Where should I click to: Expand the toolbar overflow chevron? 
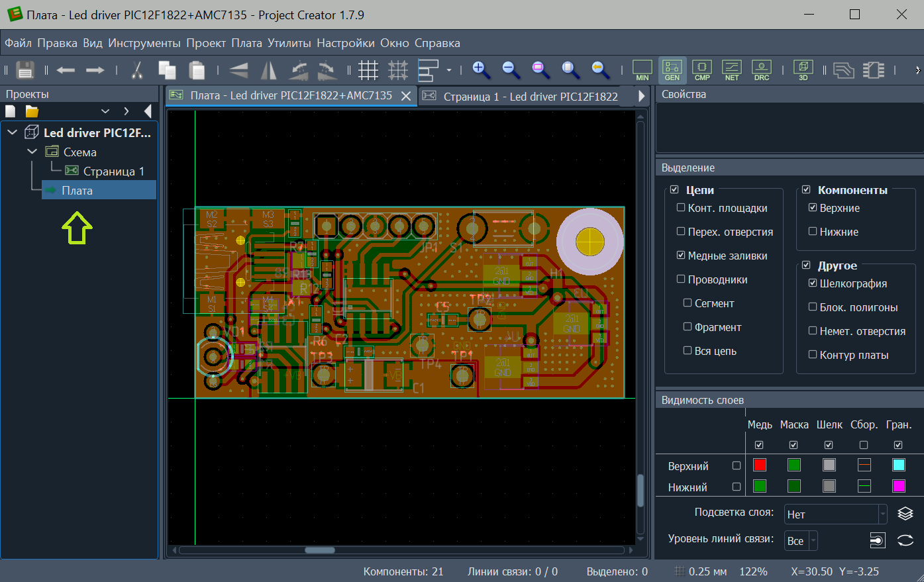917,70
